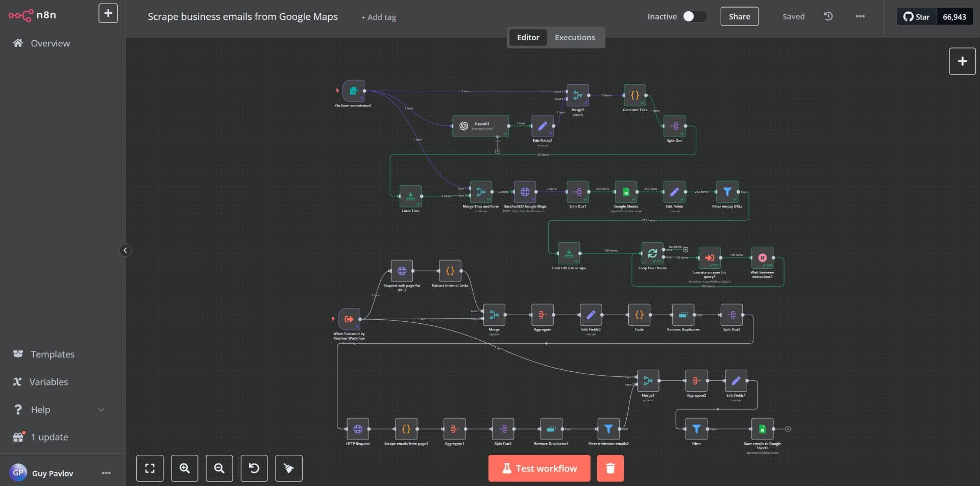Toggle the workflow Inactive switch
The image size is (980, 486).
tap(695, 16)
